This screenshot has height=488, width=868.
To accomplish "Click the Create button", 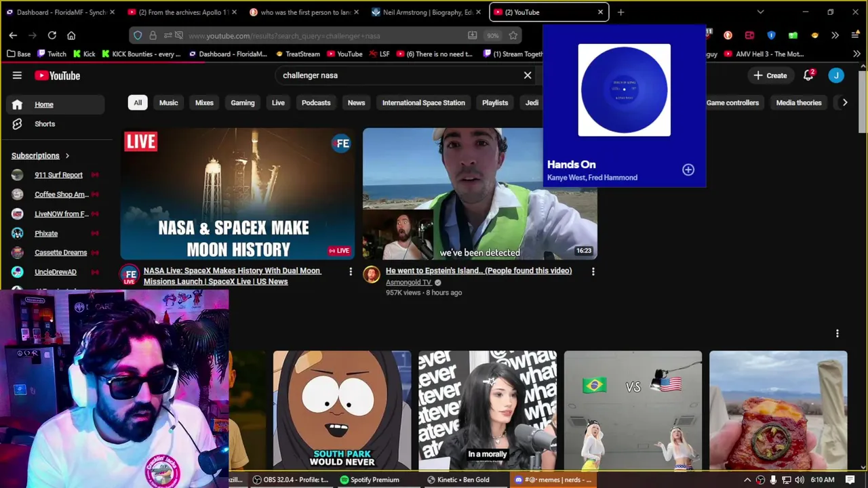I will pos(770,75).
